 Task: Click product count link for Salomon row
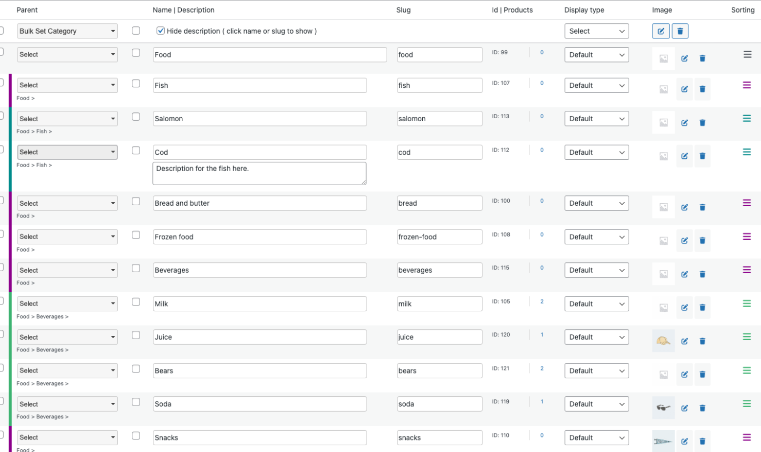542,117
